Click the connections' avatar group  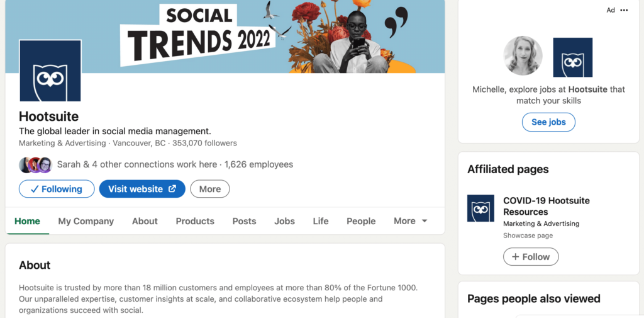coord(35,165)
